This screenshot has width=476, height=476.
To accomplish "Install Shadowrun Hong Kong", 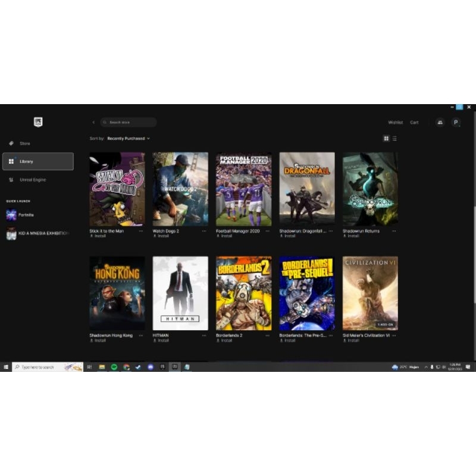I will 98,340.
